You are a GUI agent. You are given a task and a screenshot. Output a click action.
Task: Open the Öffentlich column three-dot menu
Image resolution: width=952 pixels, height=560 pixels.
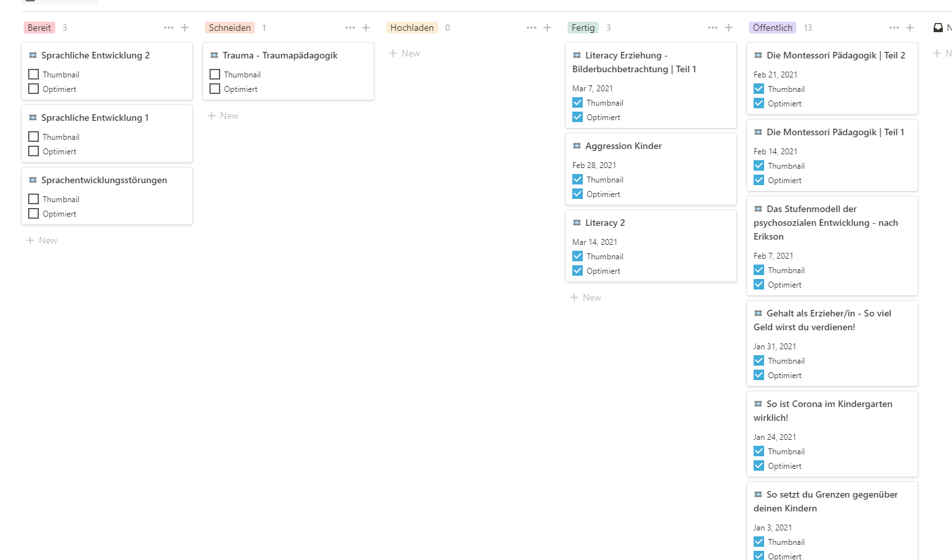(x=894, y=28)
